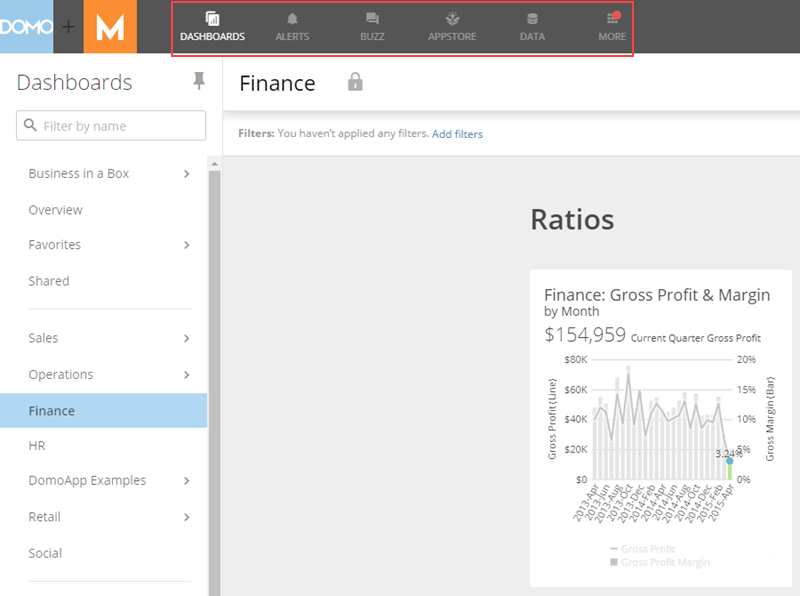Click the Gross Profit Margin legend swatch

[x=613, y=562]
